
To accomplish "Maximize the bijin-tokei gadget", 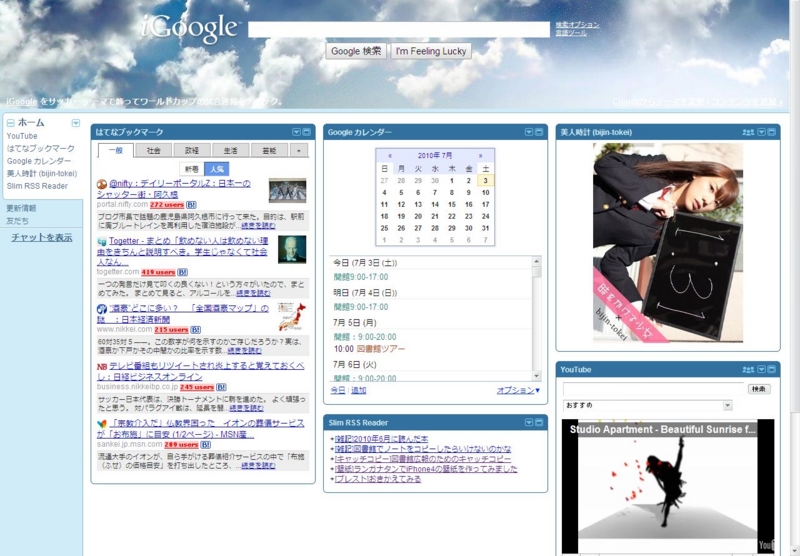I will [x=771, y=132].
